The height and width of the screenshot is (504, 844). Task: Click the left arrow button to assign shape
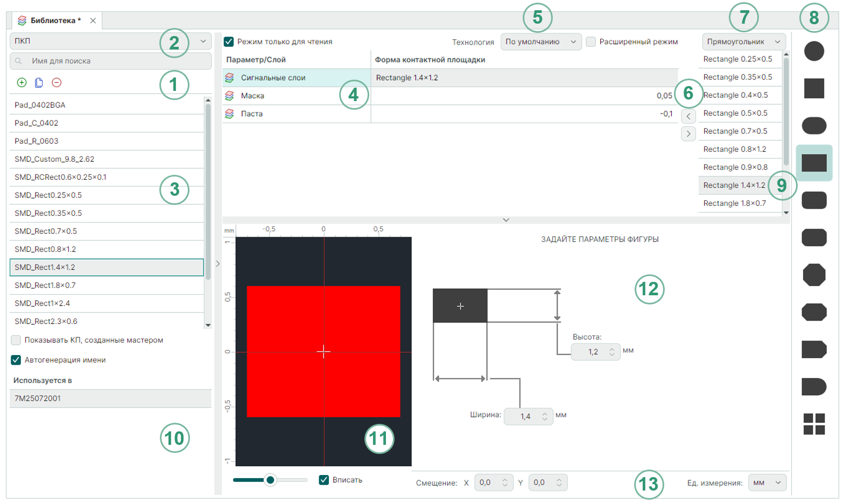(688, 116)
